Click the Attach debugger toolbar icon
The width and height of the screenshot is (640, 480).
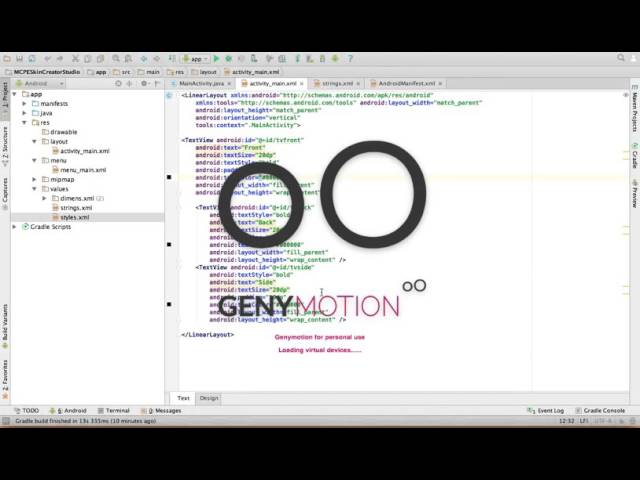coord(253,59)
